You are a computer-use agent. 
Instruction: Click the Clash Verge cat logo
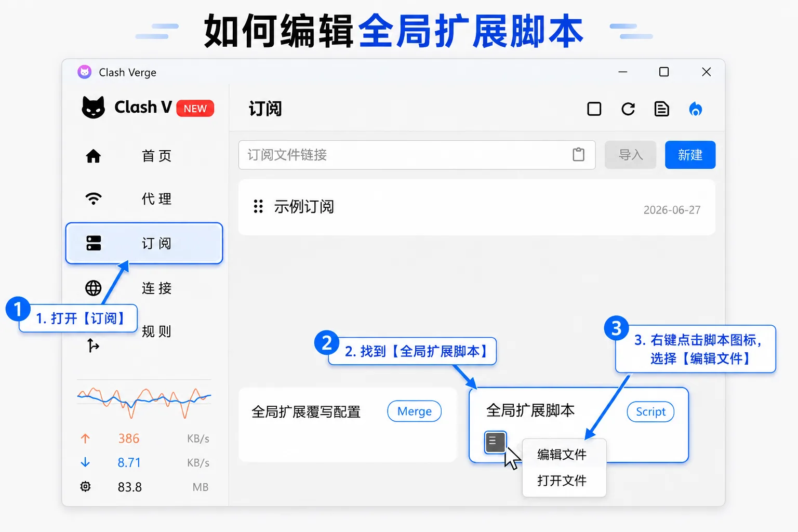[x=94, y=108]
